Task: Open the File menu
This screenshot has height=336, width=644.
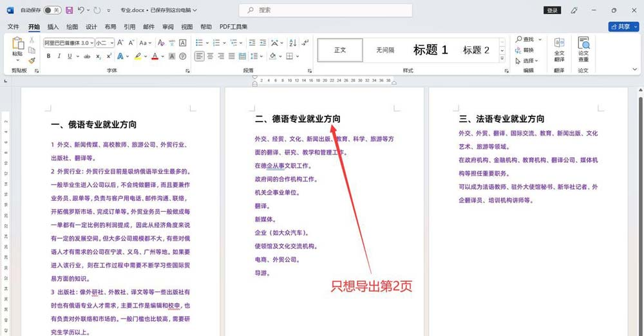Action: tap(13, 26)
